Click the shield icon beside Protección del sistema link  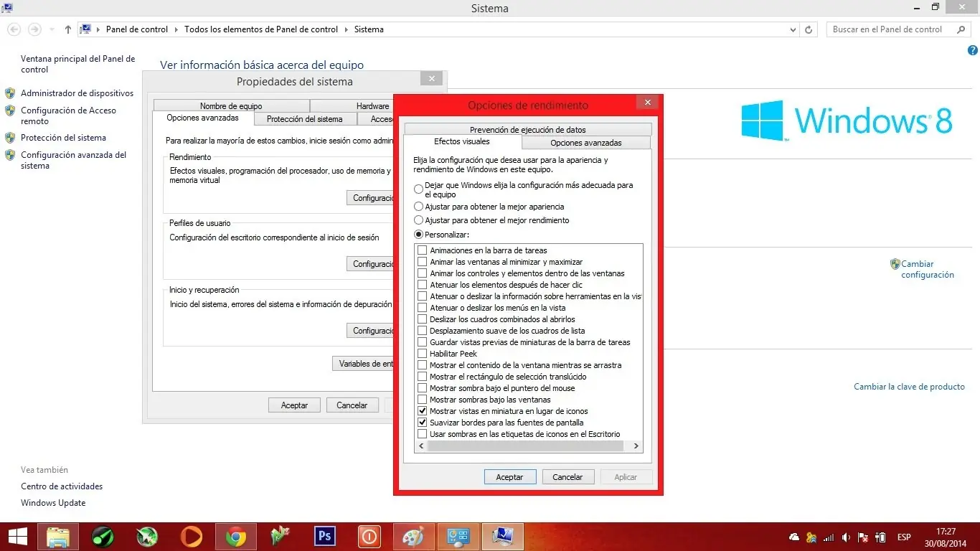tap(10, 138)
